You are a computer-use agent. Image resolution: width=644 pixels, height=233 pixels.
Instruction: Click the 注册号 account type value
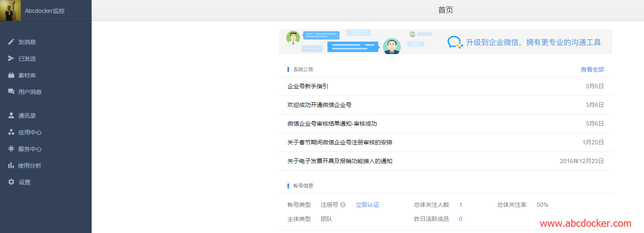329,205
